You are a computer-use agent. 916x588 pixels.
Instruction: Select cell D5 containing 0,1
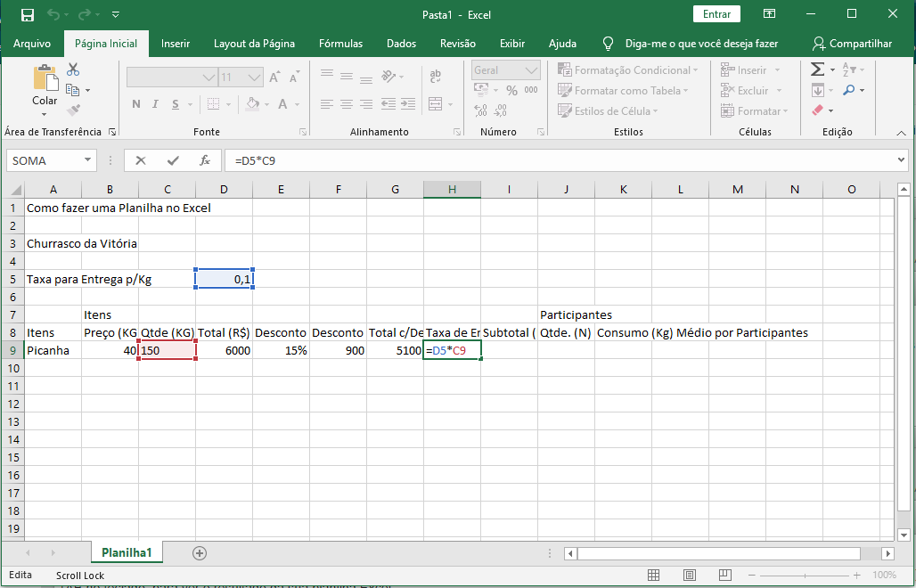tap(225, 279)
